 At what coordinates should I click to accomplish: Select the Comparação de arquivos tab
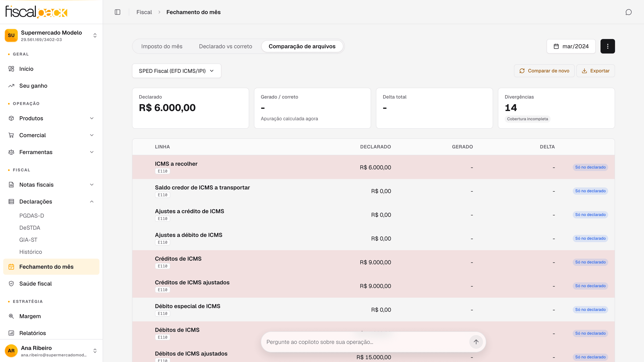[302, 46]
